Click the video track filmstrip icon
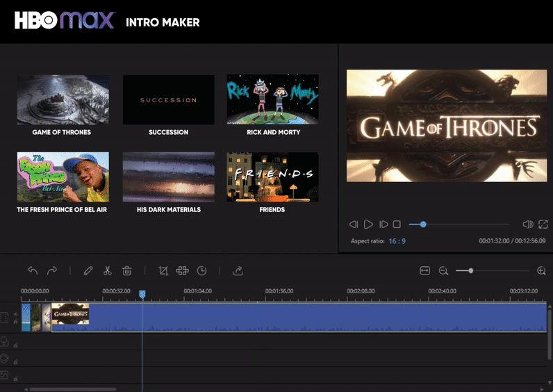 pyautogui.click(x=4, y=317)
